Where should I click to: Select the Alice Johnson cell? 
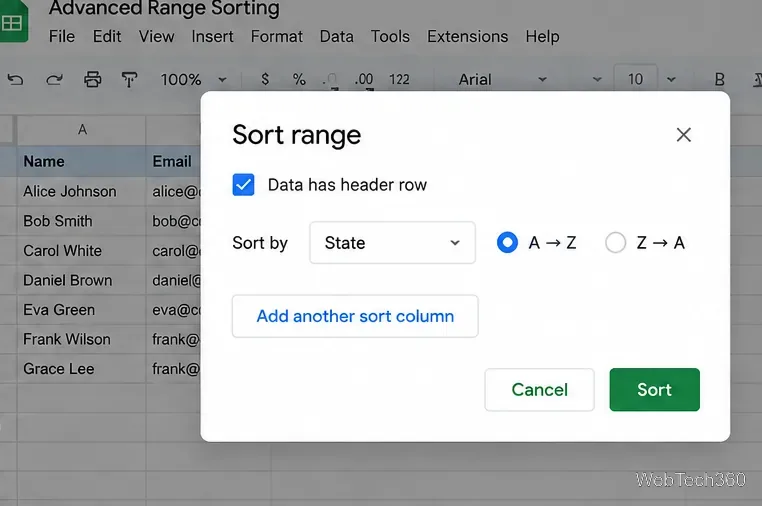point(82,192)
